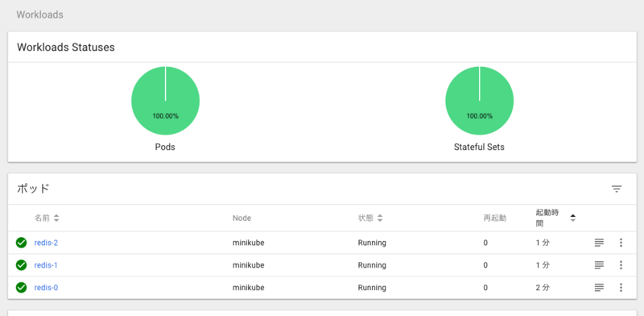Click restart count 0 for redis-1
Image resolution: width=644 pixels, height=316 pixels.
click(485, 265)
